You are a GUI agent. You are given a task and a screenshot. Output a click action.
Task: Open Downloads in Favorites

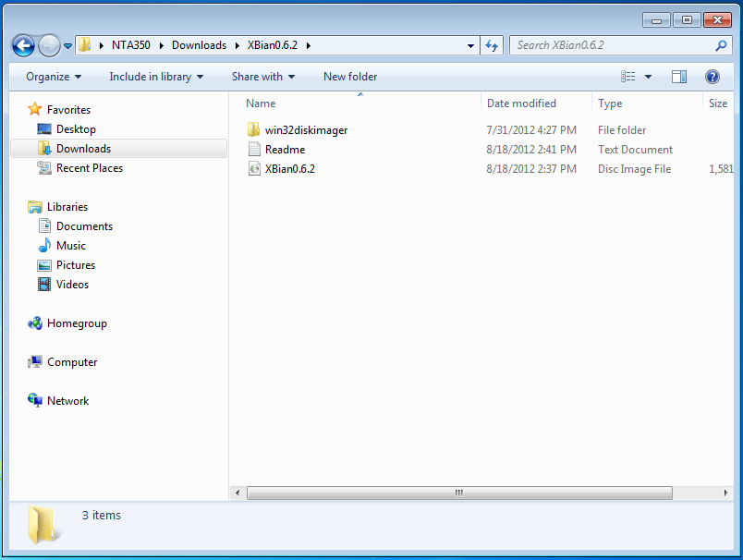click(83, 149)
